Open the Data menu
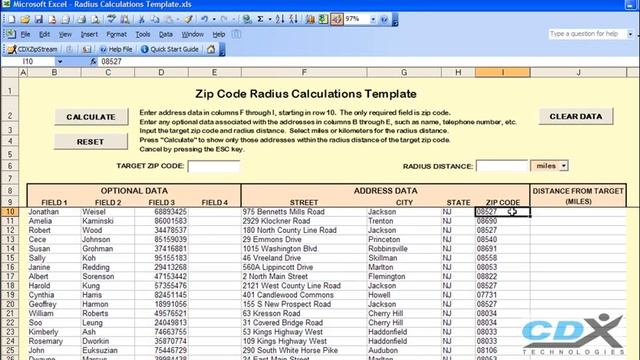This screenshot has width=640, height=360. click(165, 34)
